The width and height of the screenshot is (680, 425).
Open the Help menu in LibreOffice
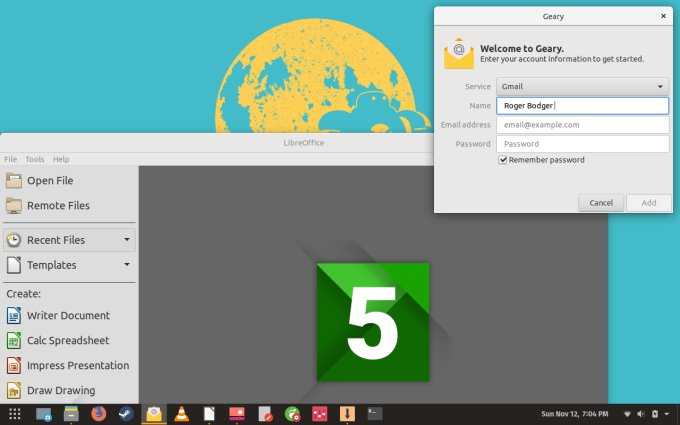click(x=61, y=159)
